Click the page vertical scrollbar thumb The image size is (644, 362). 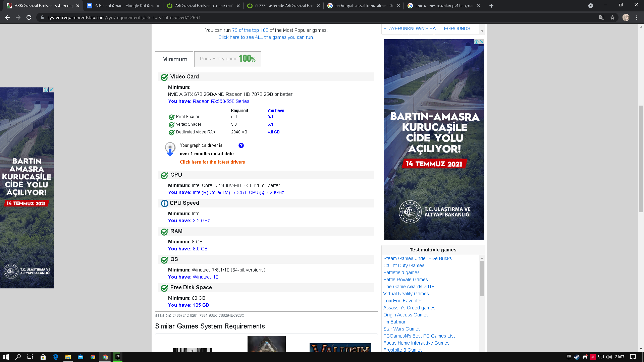click(641, 159)
